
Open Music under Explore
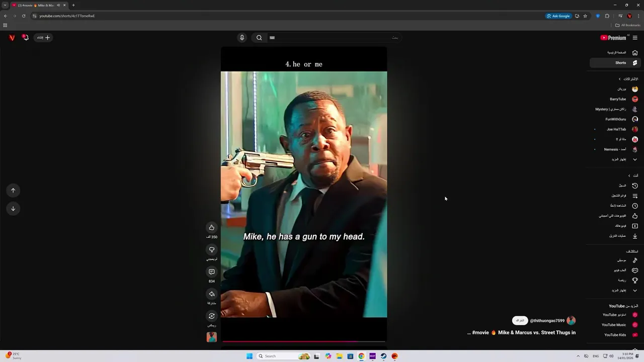point(615,260)
